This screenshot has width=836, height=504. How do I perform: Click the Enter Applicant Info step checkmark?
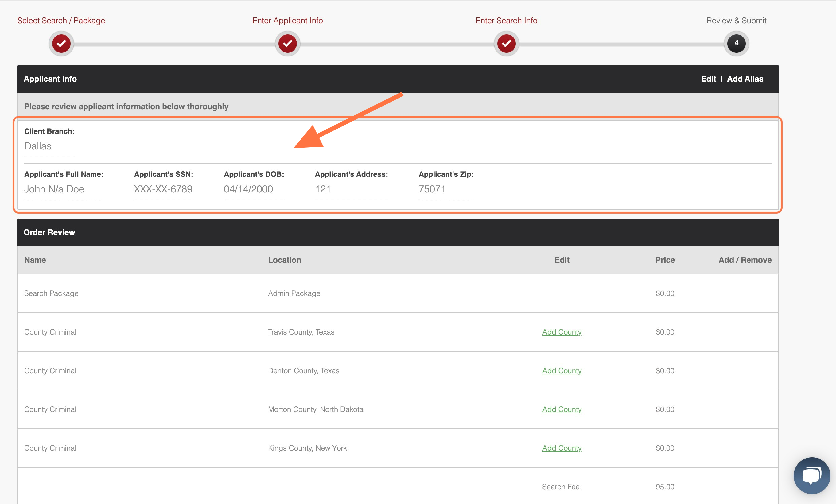pos(287,43)
